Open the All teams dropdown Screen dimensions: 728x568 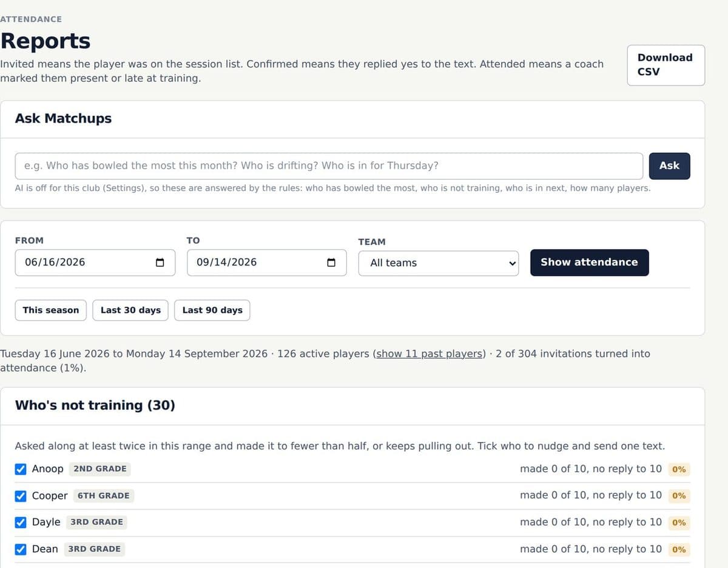pos(439,263)
